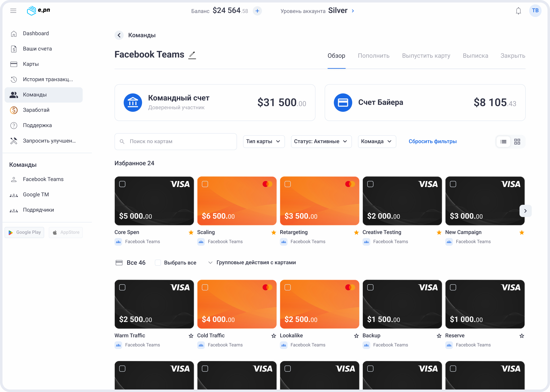
Task: Unfavorite the Core Spen card star
Action: [191, 232]
